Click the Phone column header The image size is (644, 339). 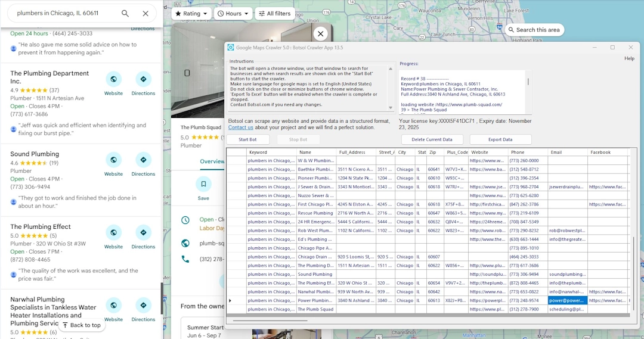(528, 153)
